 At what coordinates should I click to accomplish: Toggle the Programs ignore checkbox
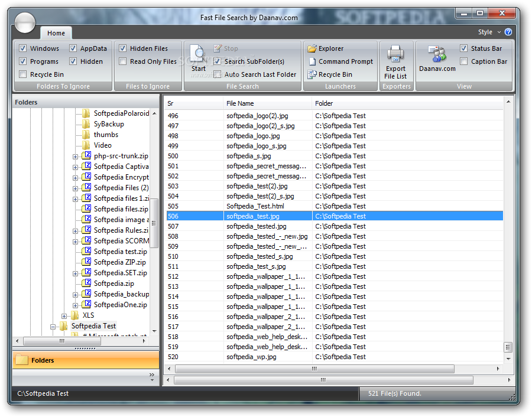tap(22, 61)
